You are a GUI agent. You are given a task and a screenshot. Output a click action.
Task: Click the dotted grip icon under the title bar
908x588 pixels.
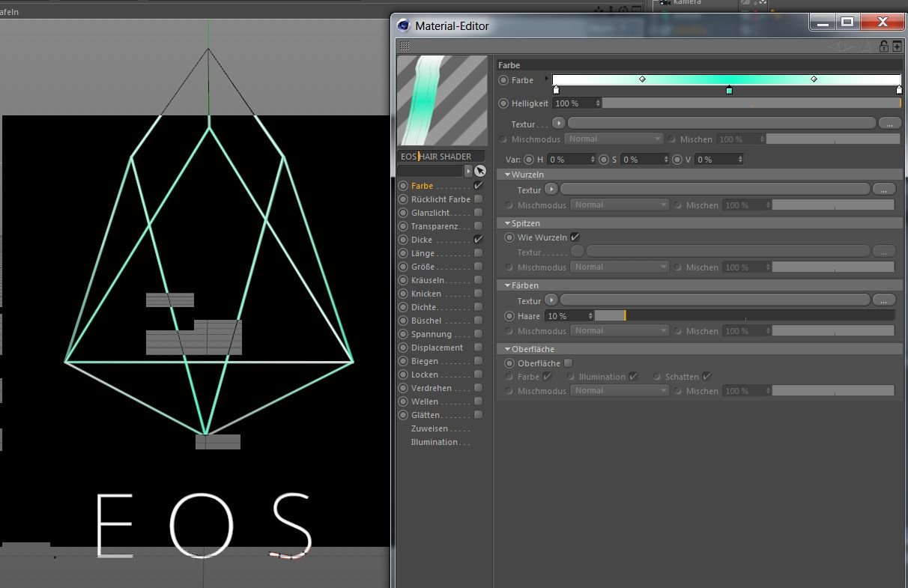click(404, 46)
